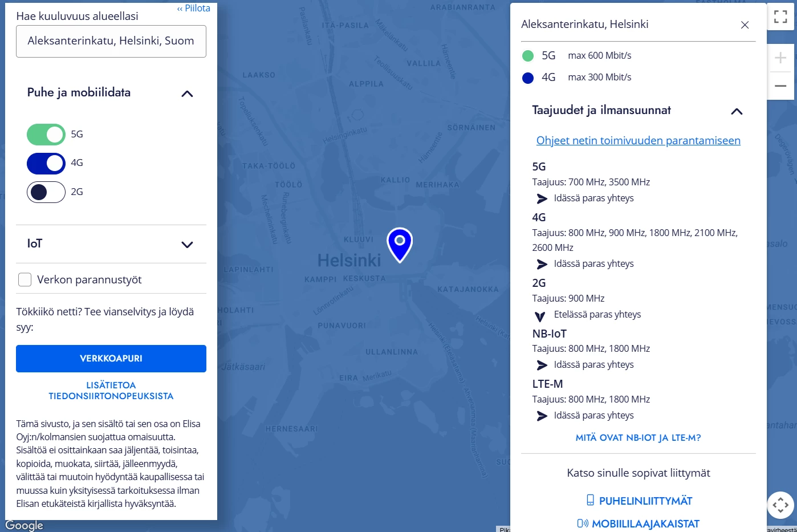Viewport: 797px width, 532px height.
Task: Click the LTE-M east direction arrow
Action: [x=542, y=416]
